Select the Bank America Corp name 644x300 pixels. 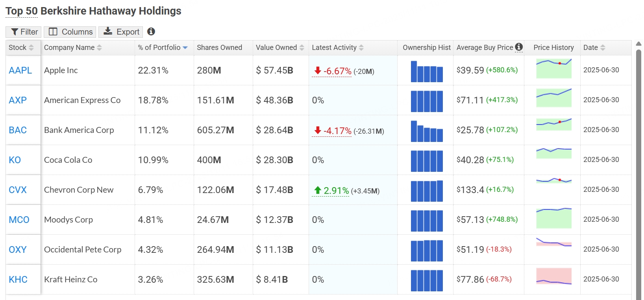tap(79, 130)
